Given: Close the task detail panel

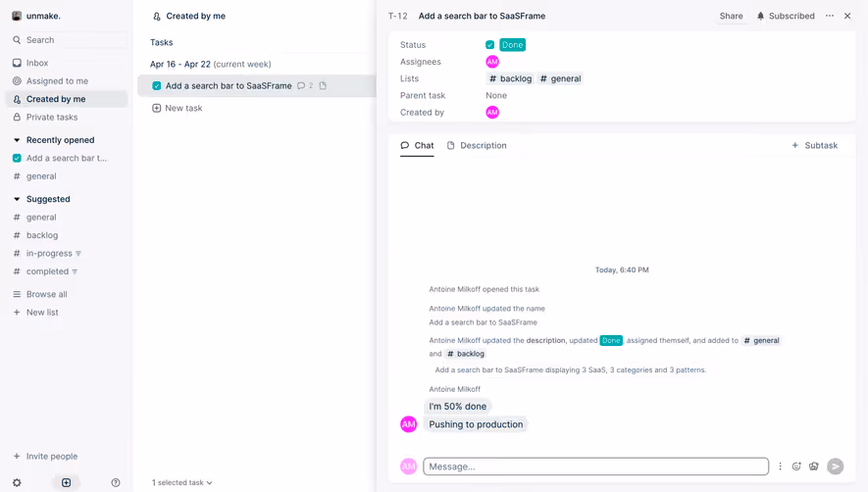Looking at the screenshot, I should pos(847,16).
